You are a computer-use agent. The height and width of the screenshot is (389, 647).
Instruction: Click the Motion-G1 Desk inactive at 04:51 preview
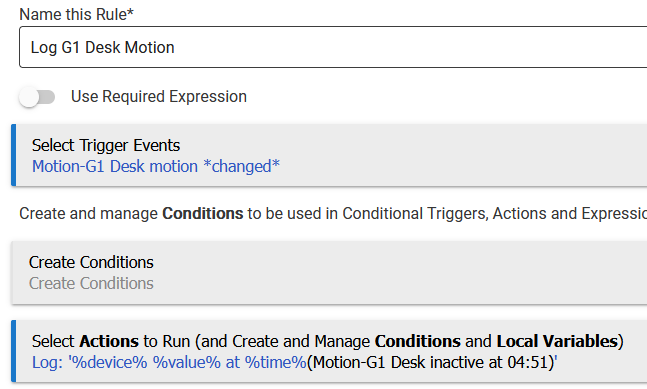430,362
